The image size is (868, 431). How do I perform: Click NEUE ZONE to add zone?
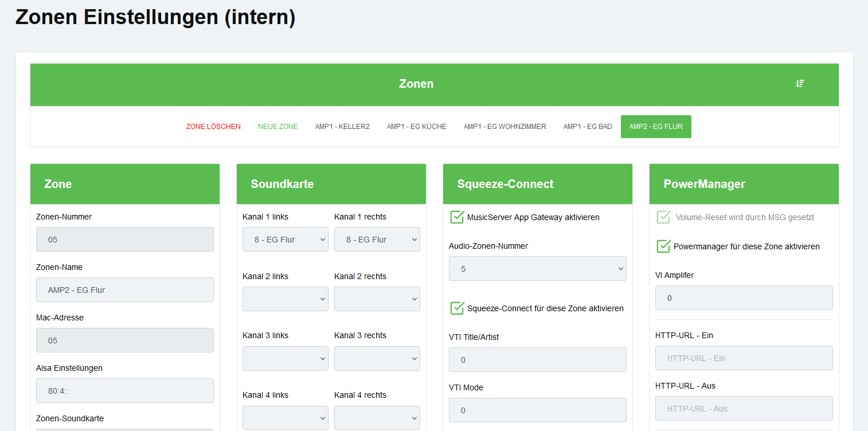[277, 127]
